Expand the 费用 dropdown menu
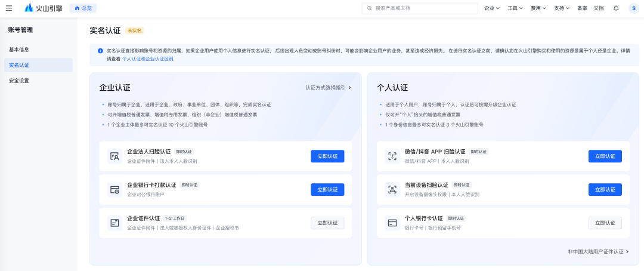The image size is (644, 271). click(538, 8)
